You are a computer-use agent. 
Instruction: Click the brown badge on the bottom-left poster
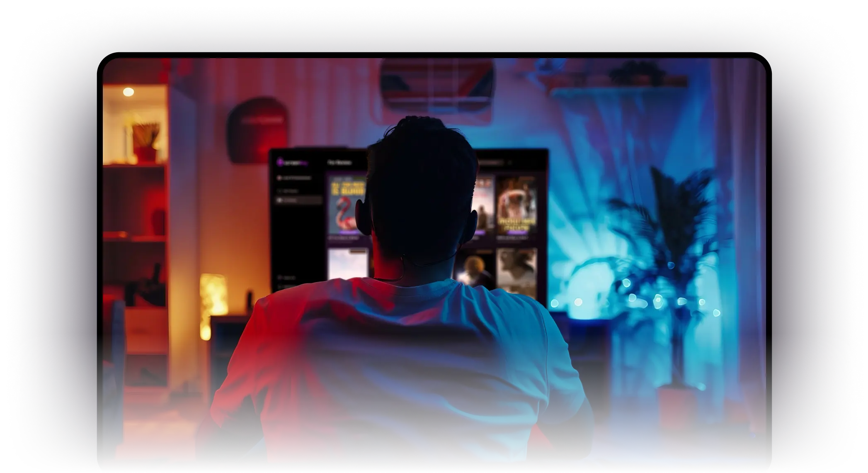358,251
